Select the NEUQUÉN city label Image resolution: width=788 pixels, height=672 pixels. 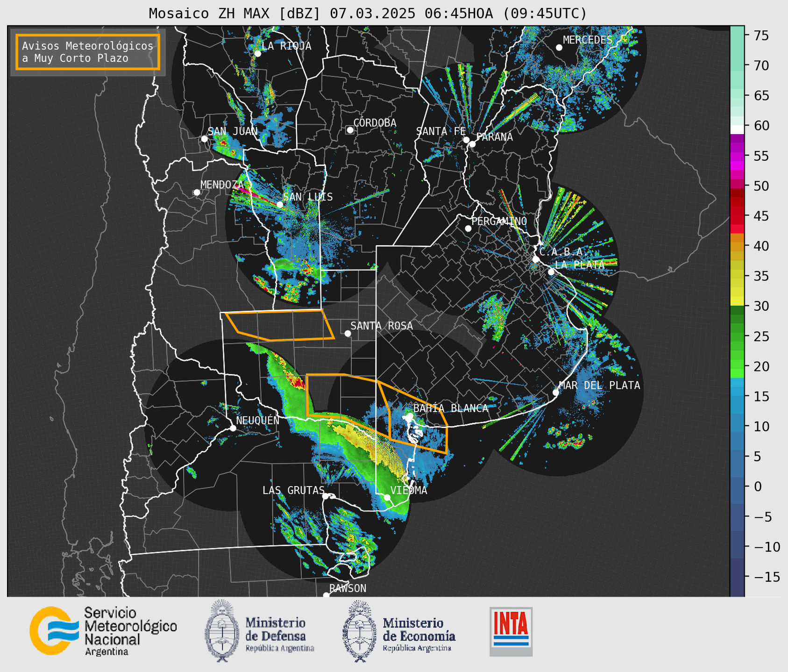click(258, 420)
